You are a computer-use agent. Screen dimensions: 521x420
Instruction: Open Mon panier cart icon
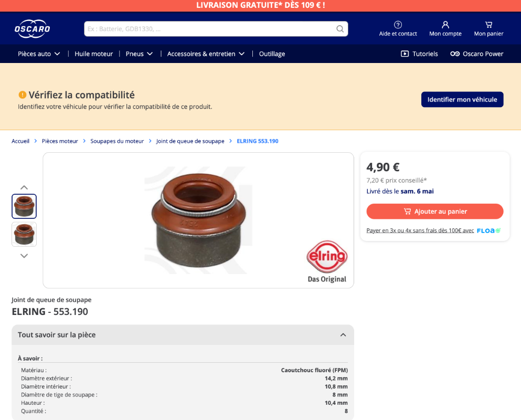click(x=488, y=25)
